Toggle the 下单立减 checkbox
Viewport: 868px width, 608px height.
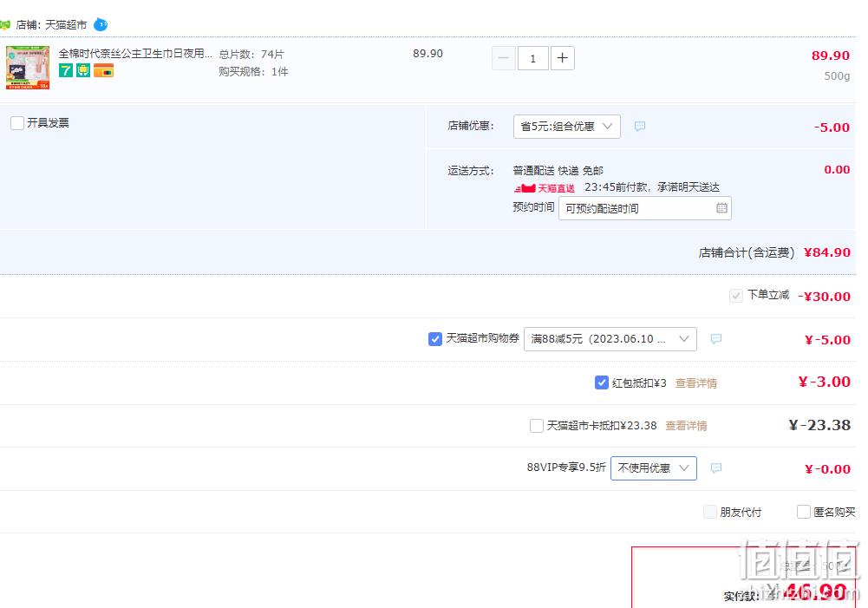[735, 296]
